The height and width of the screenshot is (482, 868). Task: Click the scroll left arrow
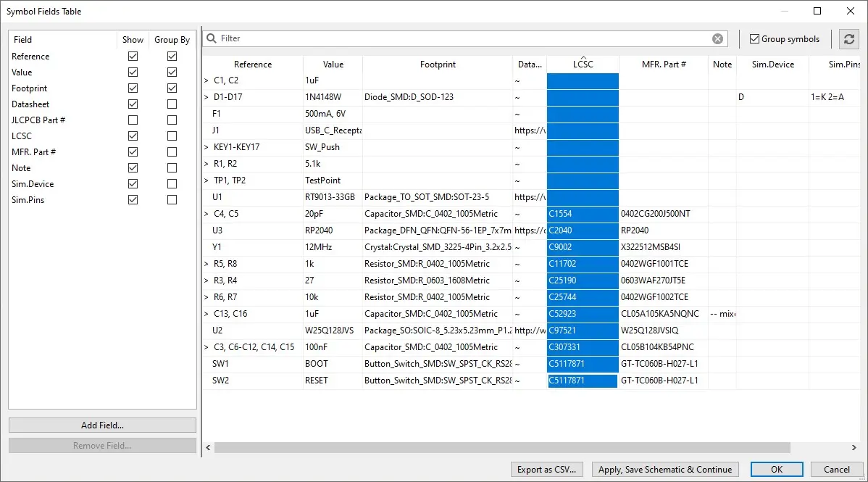pyautogui.click(x=208, y=447)
